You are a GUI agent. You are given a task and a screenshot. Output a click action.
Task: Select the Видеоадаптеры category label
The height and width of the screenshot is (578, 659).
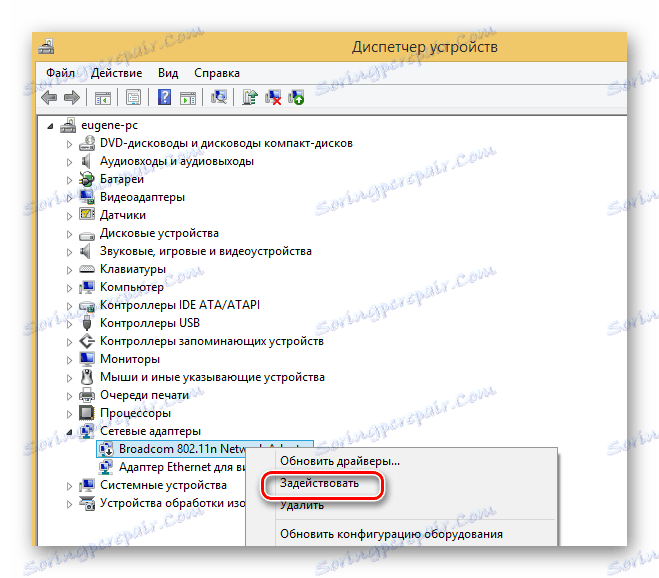coord(142,197)
